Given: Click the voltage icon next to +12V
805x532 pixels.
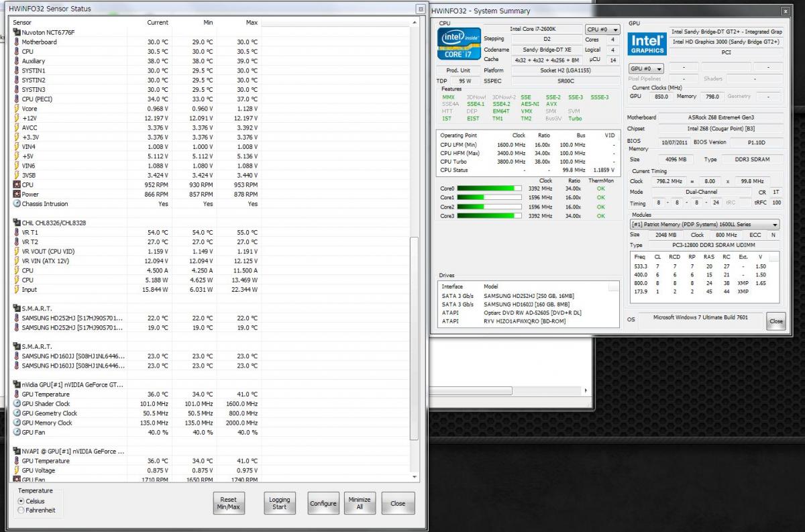Looking at the screenshot, I should tap(17, 118).
